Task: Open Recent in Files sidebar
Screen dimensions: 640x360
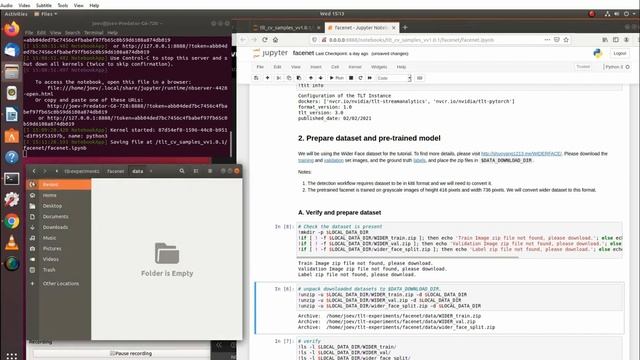Action: (x=59, y=184)
